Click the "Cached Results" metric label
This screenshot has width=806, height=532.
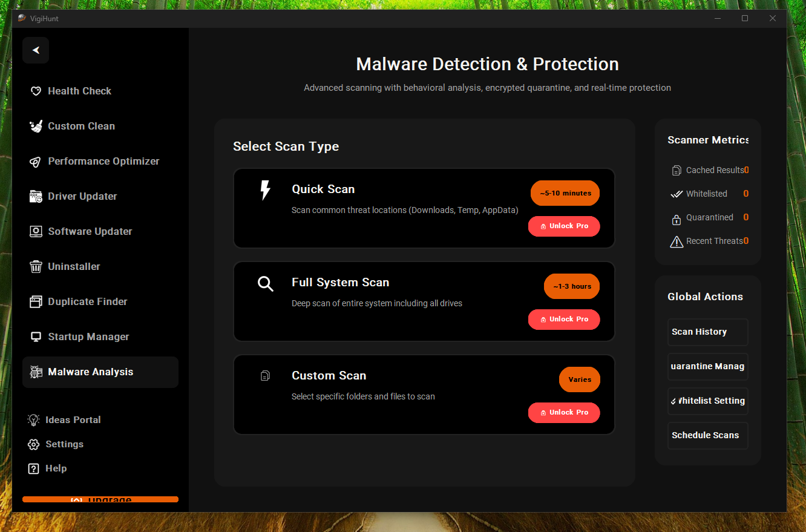click(715, 171)
